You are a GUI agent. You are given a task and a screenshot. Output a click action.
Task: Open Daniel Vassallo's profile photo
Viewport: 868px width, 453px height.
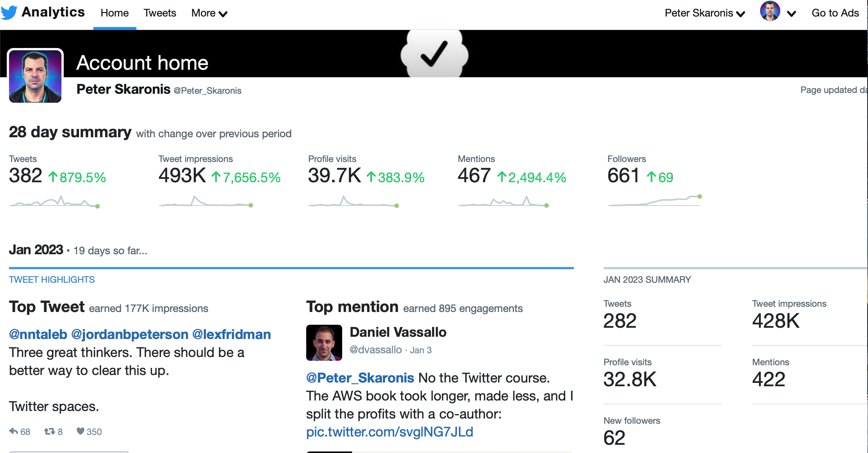click(324, 343)
